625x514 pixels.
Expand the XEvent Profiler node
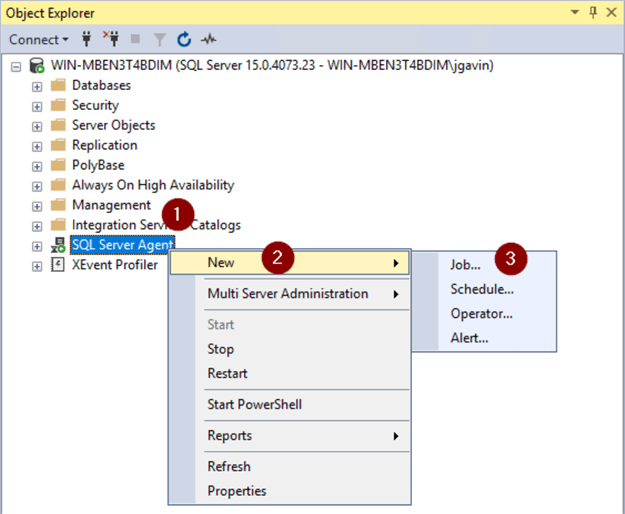37,266
